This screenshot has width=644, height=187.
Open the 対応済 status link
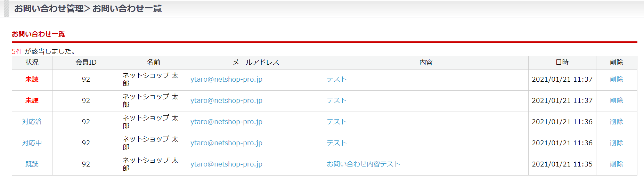click(x=32, y=122)
